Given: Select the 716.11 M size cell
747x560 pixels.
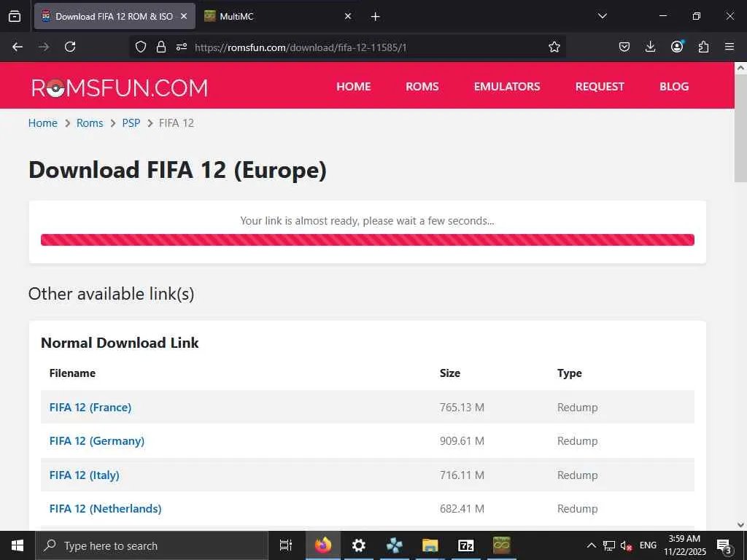Looking at the screenshot, I should click(x=462, y=475).
